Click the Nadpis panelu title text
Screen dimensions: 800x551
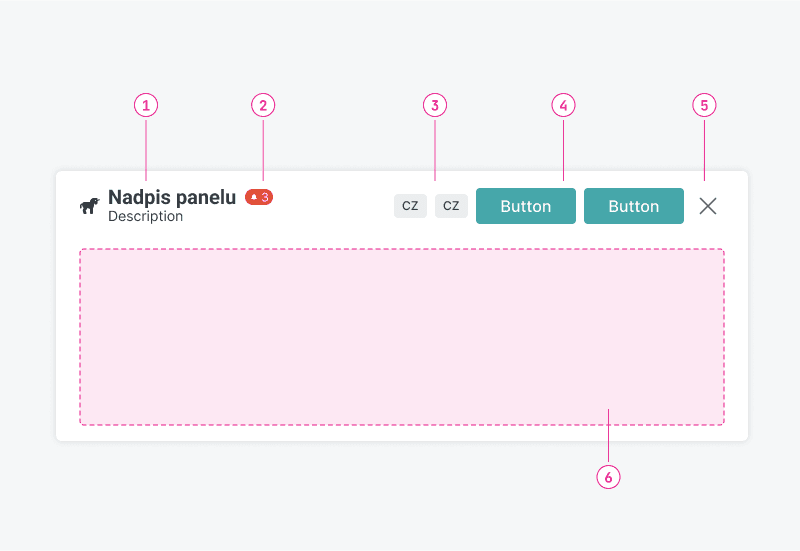click(171, 197)
